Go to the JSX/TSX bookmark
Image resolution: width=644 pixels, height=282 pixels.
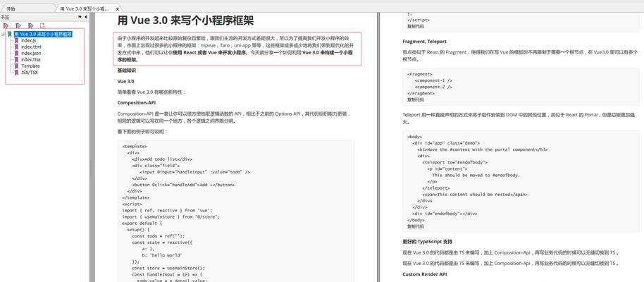click(29, 73)
